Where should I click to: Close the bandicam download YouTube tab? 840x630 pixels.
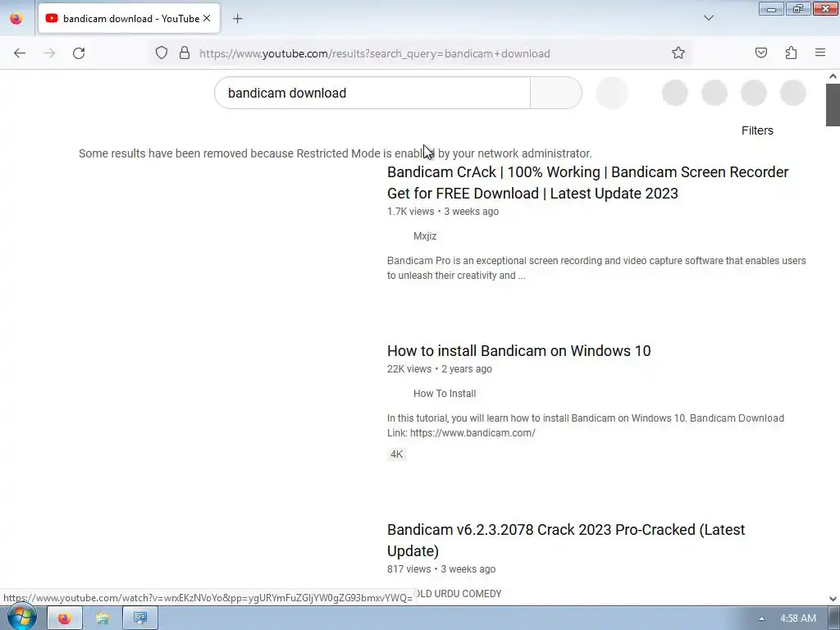(x=207, y=18)
